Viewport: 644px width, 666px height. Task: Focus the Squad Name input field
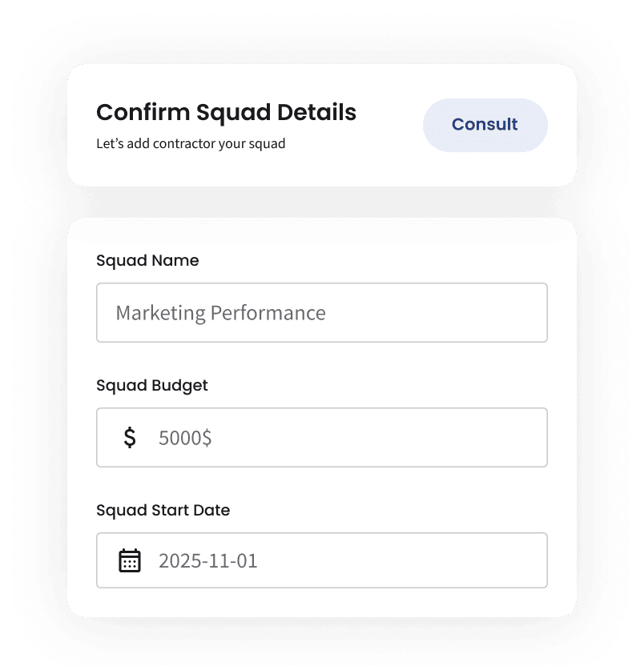321,312
